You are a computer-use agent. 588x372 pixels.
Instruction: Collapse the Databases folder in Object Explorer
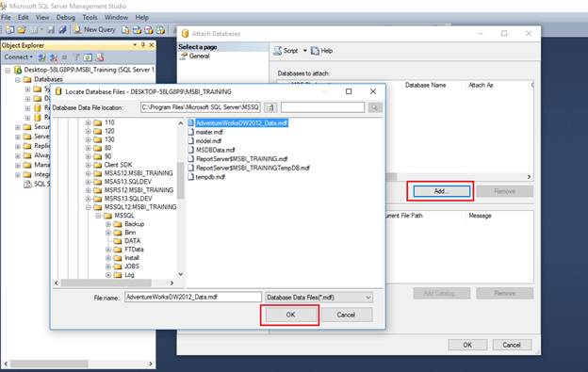18,80
